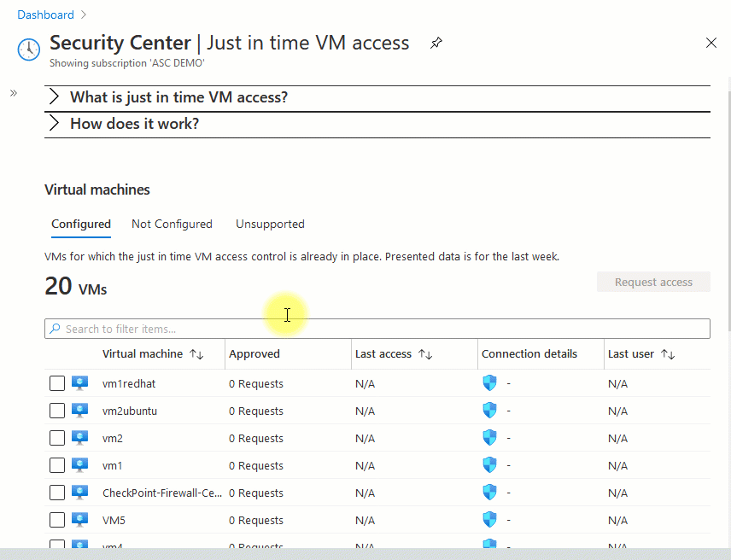The width and height of the screenshot is (731, 560).
Task: Check the VM5 row checkbox
Action: tap(57, 520)
